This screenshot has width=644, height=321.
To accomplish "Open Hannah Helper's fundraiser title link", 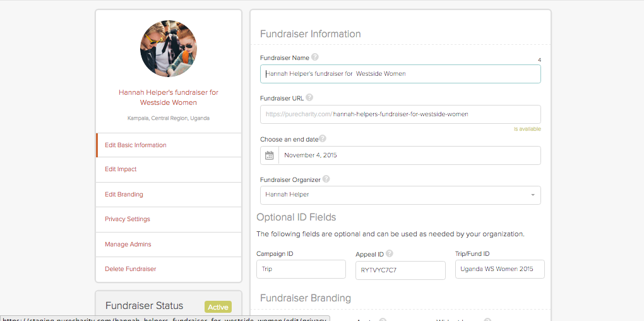I will pos(169,97).
